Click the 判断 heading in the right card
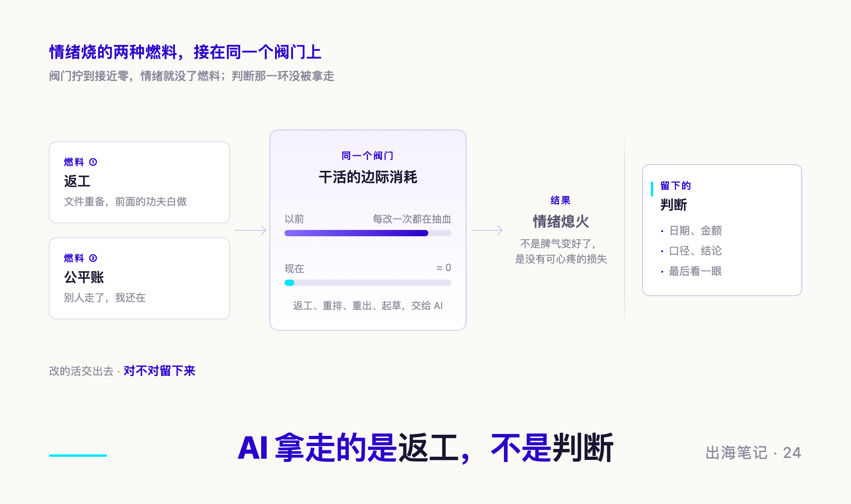The image size is (851, 504). (674, 205)
